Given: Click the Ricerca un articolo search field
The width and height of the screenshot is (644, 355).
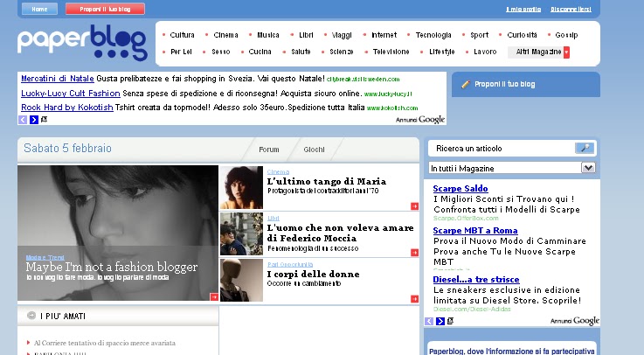Looking at the screenshot, I should point(501,149).
